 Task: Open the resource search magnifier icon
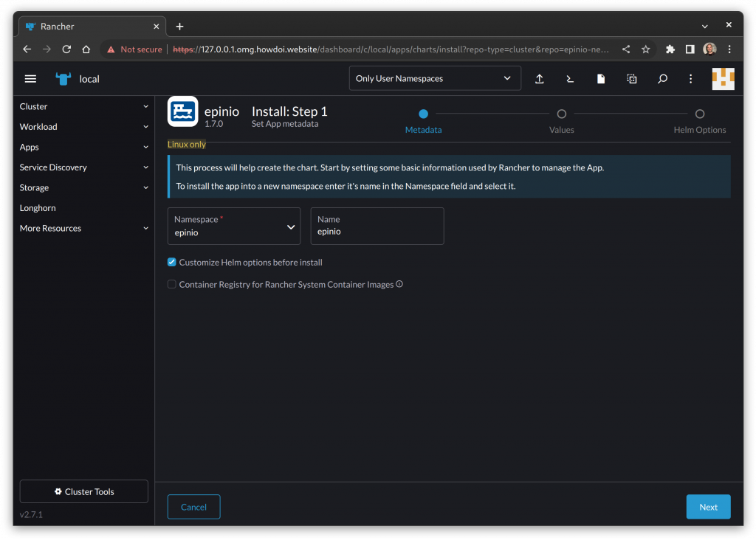click(662, 79)
